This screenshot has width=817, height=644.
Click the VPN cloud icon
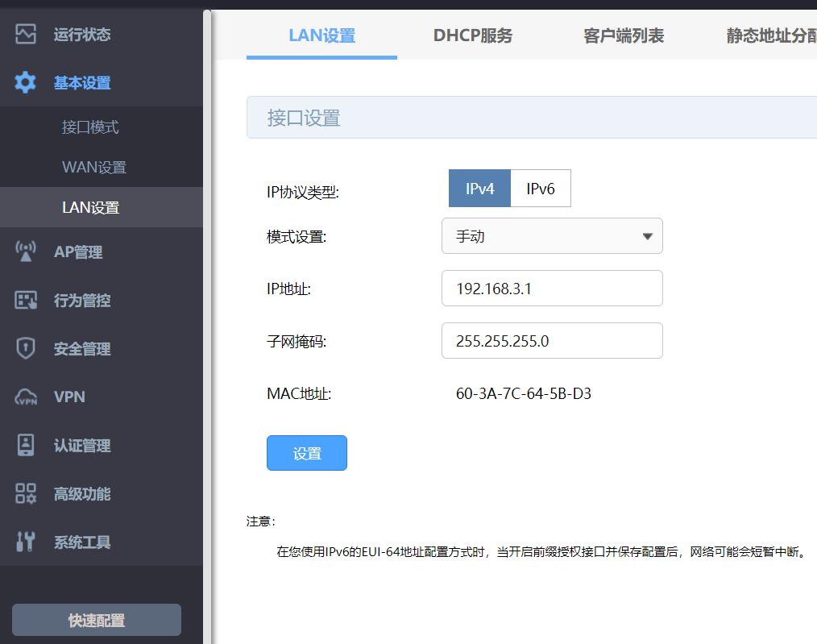coord(26,397)
